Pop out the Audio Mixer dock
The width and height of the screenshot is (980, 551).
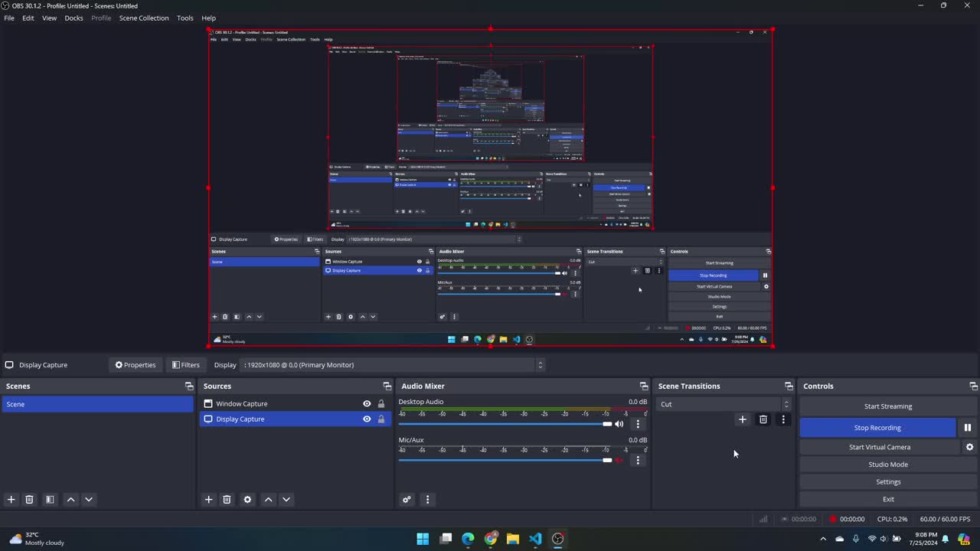(x=644, y=386)
